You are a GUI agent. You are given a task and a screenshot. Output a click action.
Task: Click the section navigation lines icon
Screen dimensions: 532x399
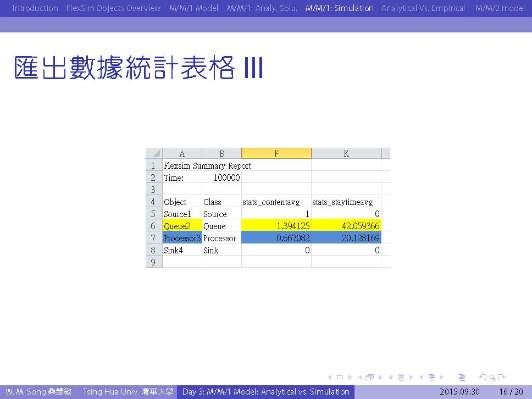point(431,378)
